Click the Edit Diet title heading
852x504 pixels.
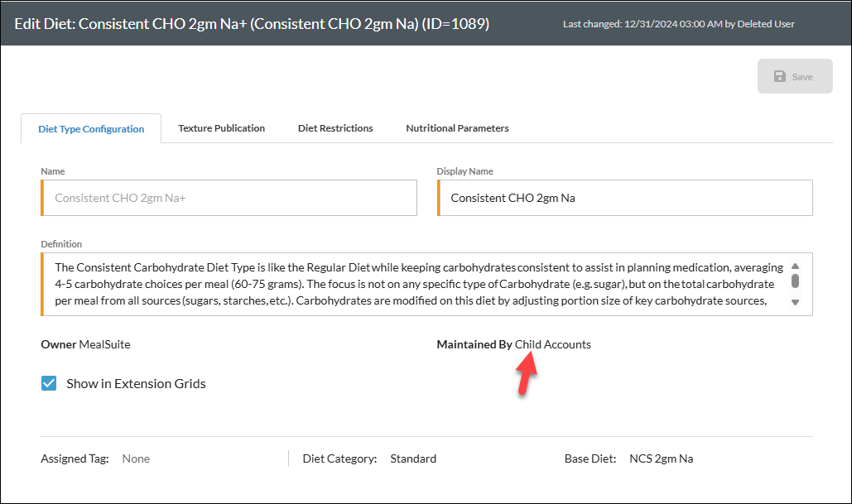[252, 24]
